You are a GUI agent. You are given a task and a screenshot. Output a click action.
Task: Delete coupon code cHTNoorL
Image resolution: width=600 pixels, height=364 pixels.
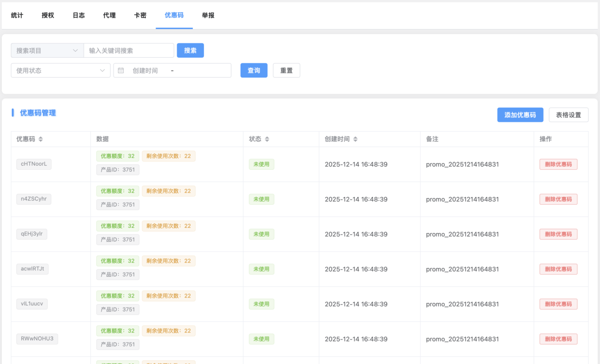coord(558,164)
